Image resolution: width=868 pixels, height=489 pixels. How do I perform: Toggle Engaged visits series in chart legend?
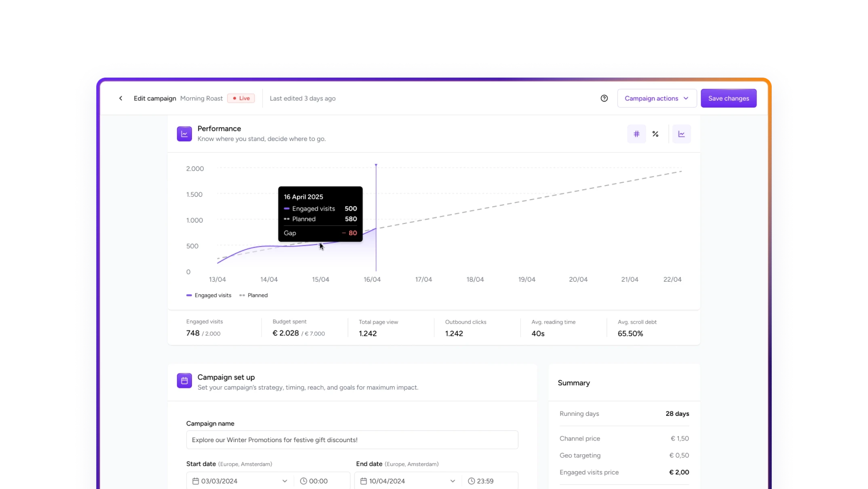pyautogui.click(x=209, y=295)
